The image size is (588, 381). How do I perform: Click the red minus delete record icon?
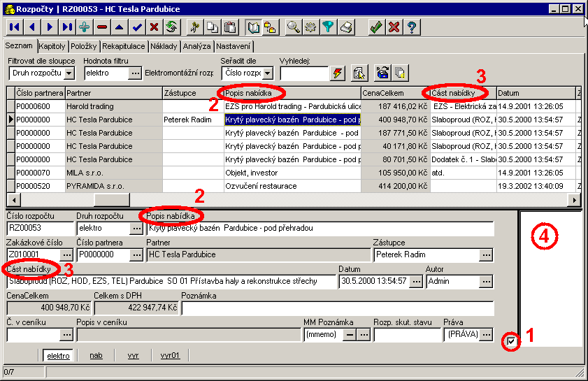(102, 27)
